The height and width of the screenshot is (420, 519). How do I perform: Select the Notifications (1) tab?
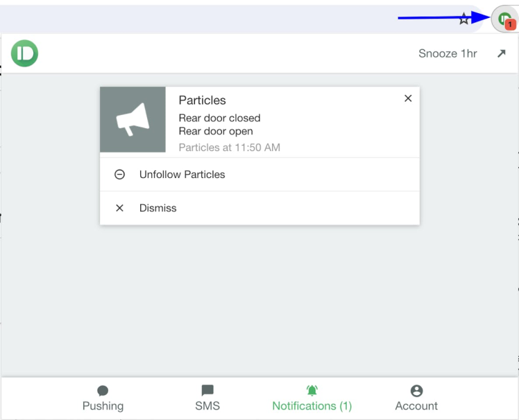point(312,406)
